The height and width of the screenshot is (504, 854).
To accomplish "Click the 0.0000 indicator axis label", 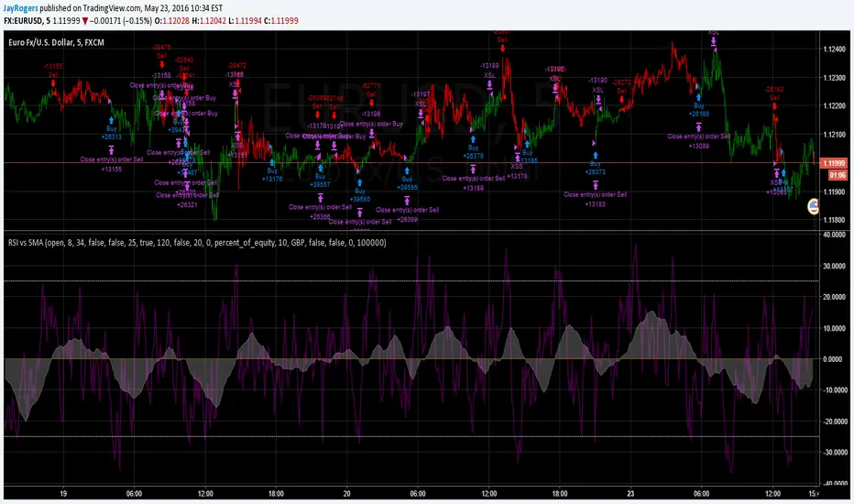I will tap(836, 359).
